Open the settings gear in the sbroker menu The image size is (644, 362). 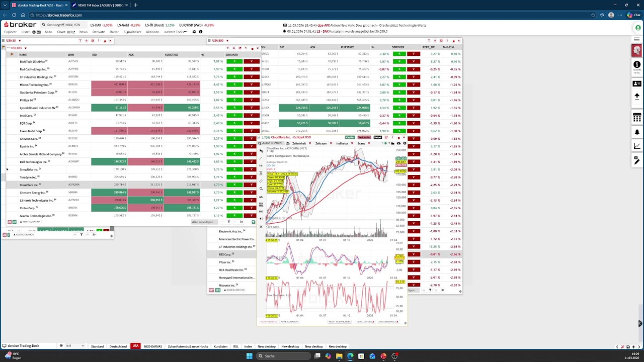tap(194, 32)
